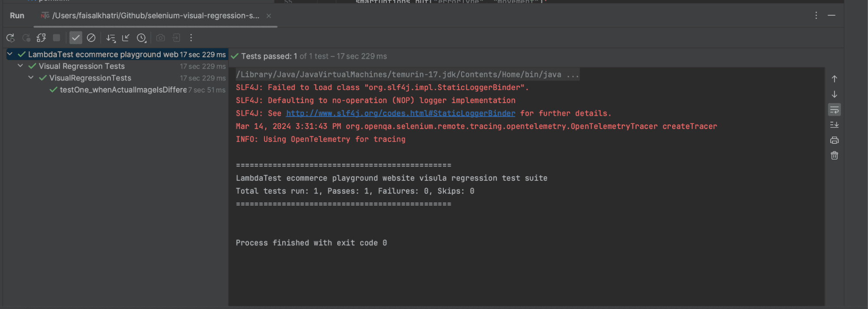
Task: Click Scroll to End console icon
Action: point(834,125)
